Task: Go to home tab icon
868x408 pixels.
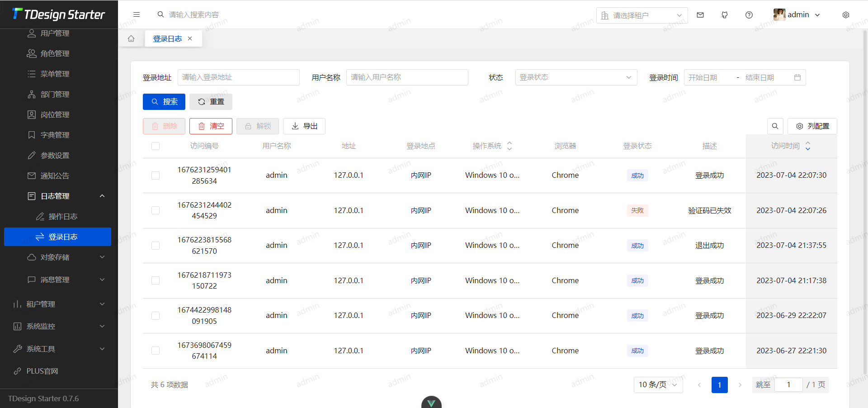Action: coord(131,38)
